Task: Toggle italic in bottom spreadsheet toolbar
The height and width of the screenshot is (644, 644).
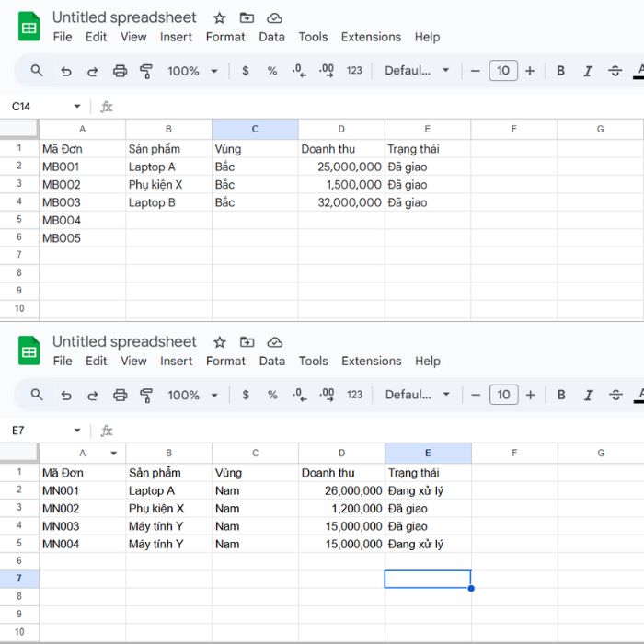Action: click(588, 395)
